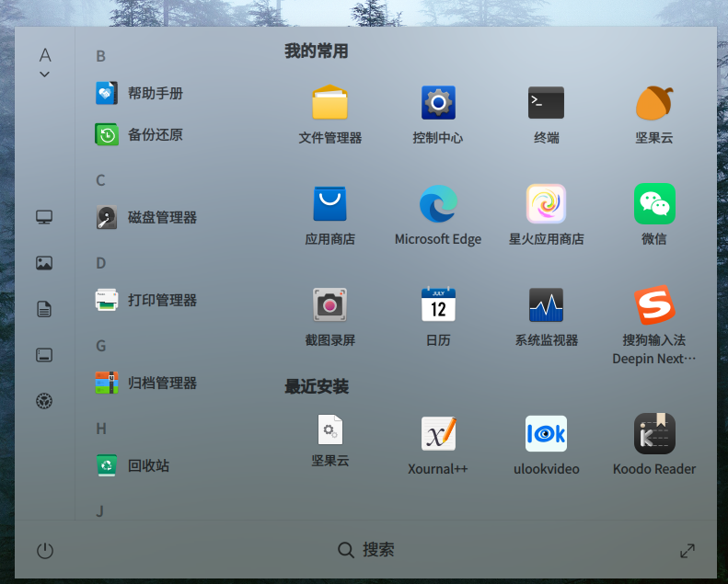Launch Microsoft Edge browser
The width and height of the screenshot is (728, 584).
click(x=438, y=215)
